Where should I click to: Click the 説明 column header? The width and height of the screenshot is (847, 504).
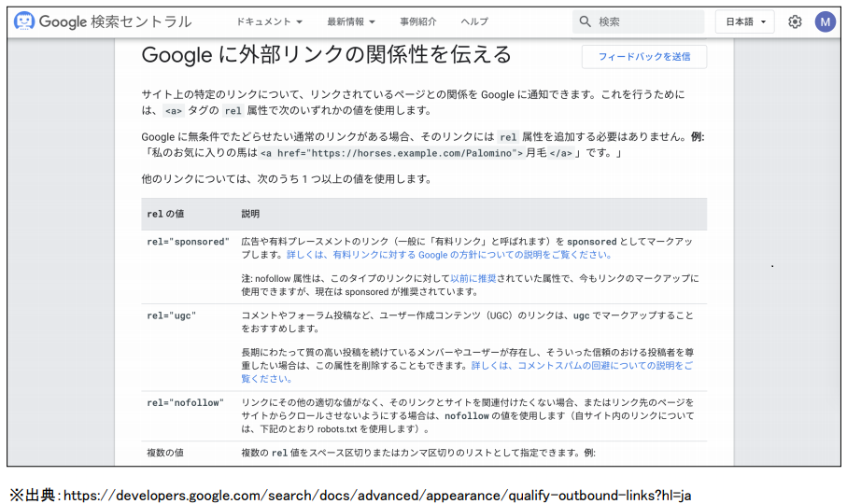tap(250, 214)
